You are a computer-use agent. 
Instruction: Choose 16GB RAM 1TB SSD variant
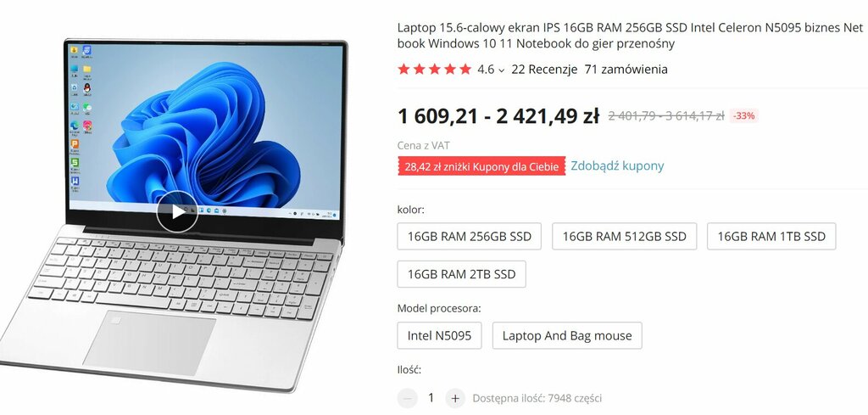click(x=771, y=237)
